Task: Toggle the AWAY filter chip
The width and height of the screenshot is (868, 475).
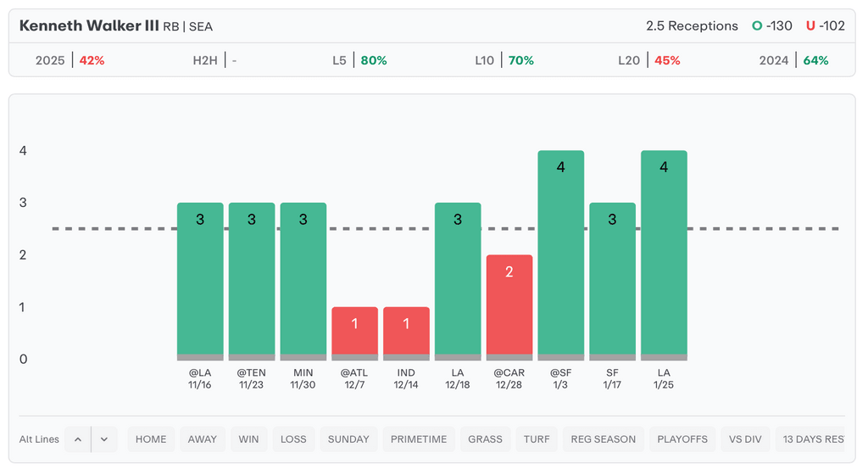Action: pyautogui.click(x=203, y=439)
